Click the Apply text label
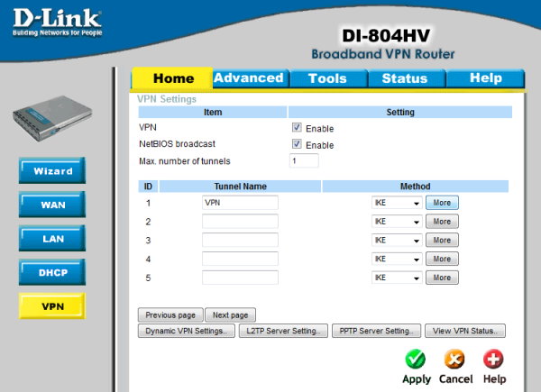This screenshot has height=392, width=541. tap(417, 379)
